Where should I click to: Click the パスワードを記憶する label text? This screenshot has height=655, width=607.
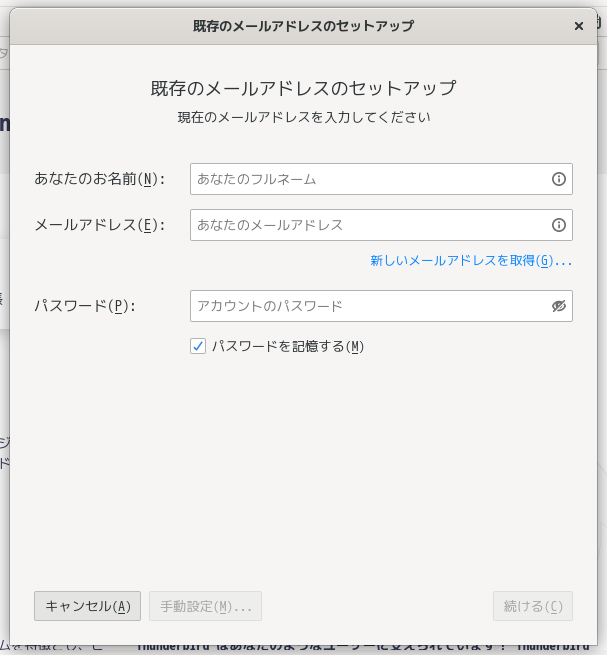[288, 346]
